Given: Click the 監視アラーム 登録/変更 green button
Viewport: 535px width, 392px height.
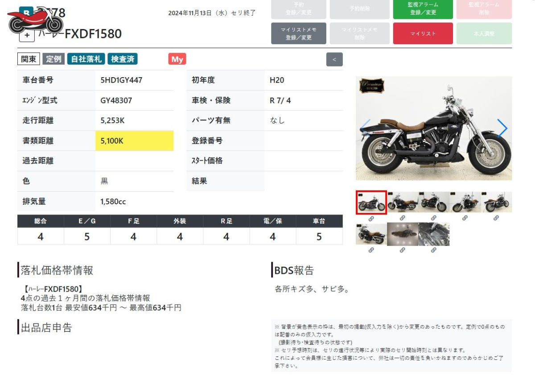Looking at the screenshot, I should [423, 8].
